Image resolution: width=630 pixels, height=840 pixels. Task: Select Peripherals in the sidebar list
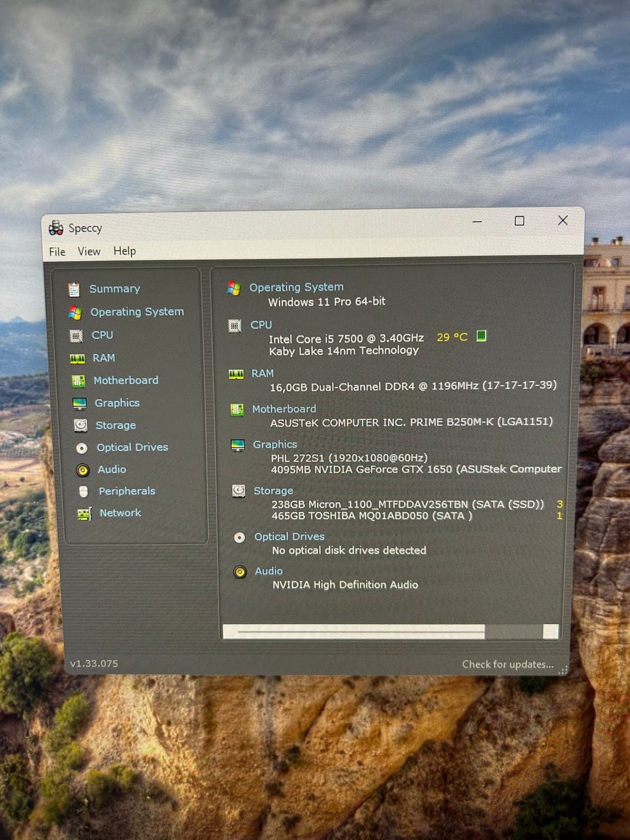[127, 492]
